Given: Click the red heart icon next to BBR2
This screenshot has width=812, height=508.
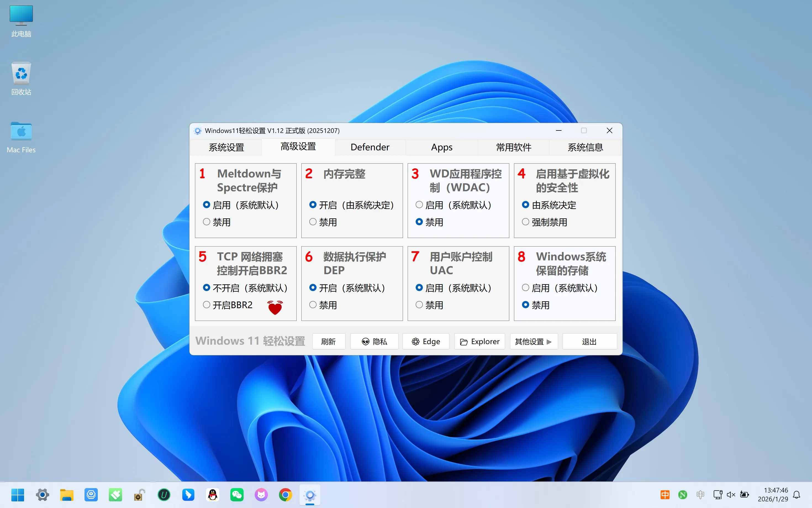Looking at the screenshot, I should [x=275, y=307].
